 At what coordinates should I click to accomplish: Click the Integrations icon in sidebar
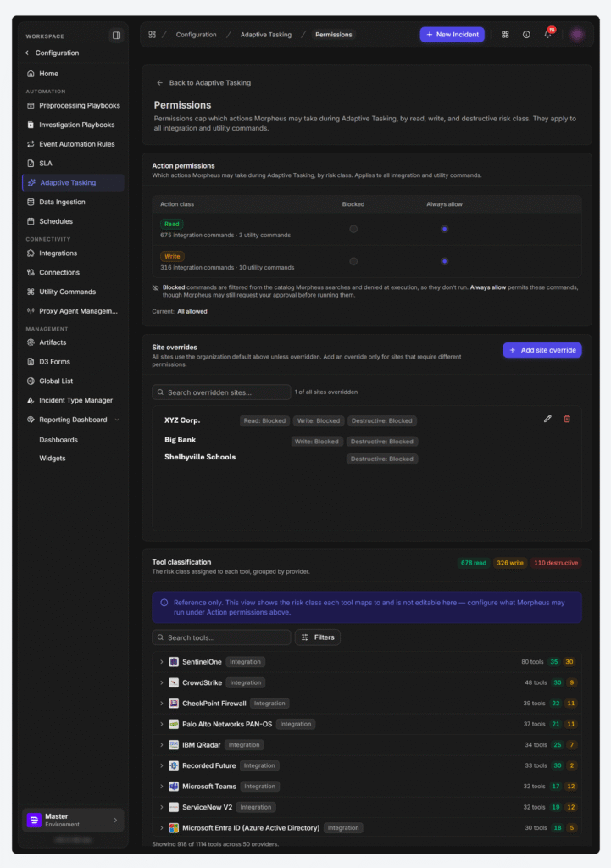(x=31, y=253)
